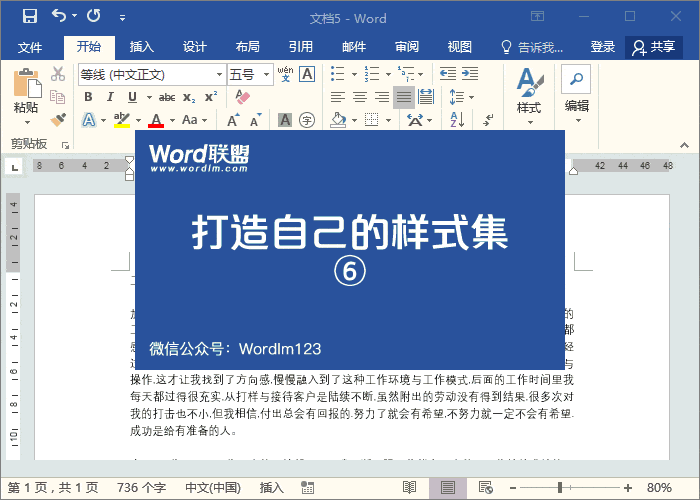The width and height of the screenshot is (700, 500).
Task: Apply multilevel list icon
Action: tap(406, 74)
